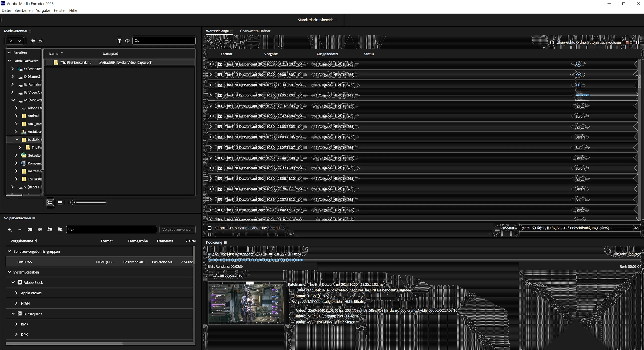Click the Vorgabe anwenden button
This screenshot has height=350, width=644.
[177, 229]
